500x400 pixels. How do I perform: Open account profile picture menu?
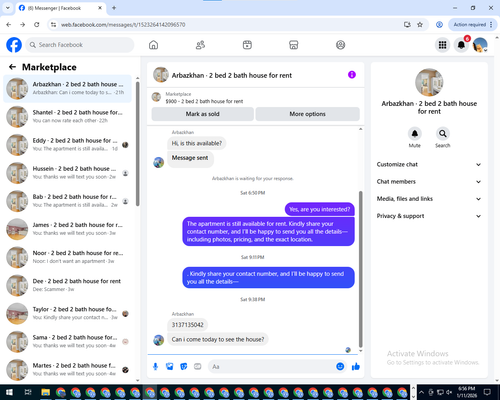pyautogui.click(x=480, y=45)
